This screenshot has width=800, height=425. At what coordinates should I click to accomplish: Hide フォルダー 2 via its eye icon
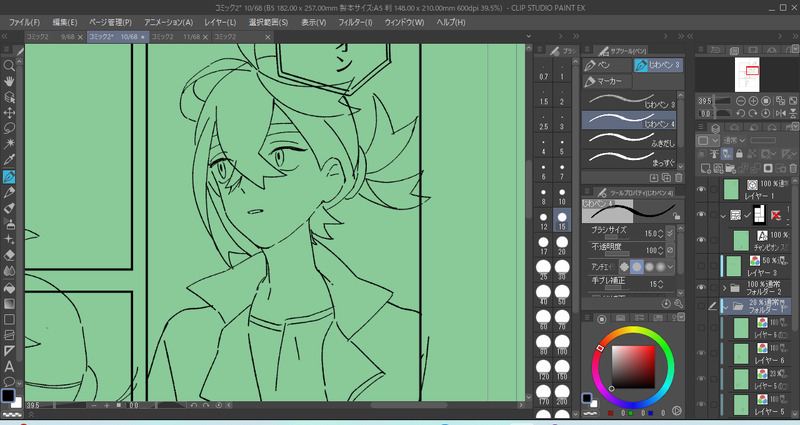(x=701, y=288)
